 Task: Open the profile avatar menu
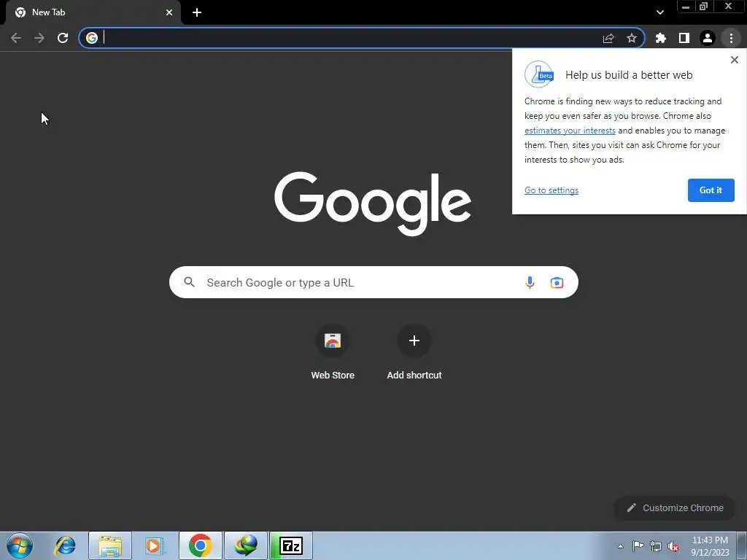coord(708,38)
